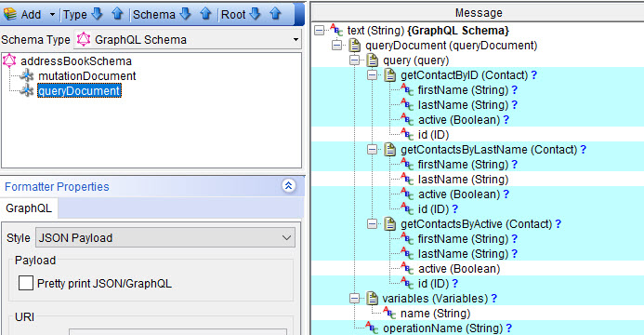Viewport: 644px width, 335px height.
Task: Click the variables document icon
Action: [x=372, y=298]
